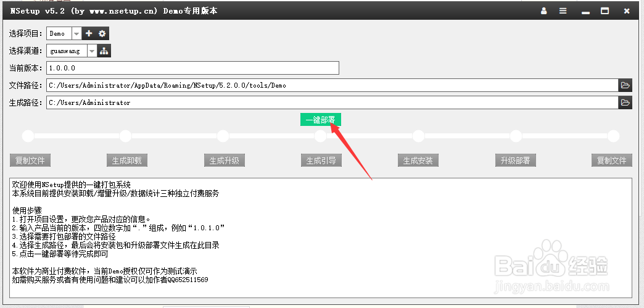
Task: Expand the 选择渠道 guanwang dropdown
Action: 92,51
